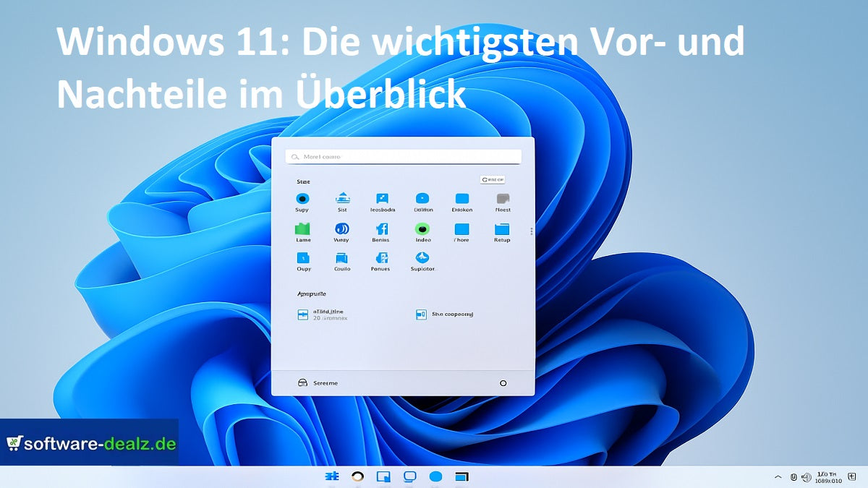The height and width of the screenshot is (488, 868).
Task: Select the search circle icon on the taskbar
Action: click(357, 476)
